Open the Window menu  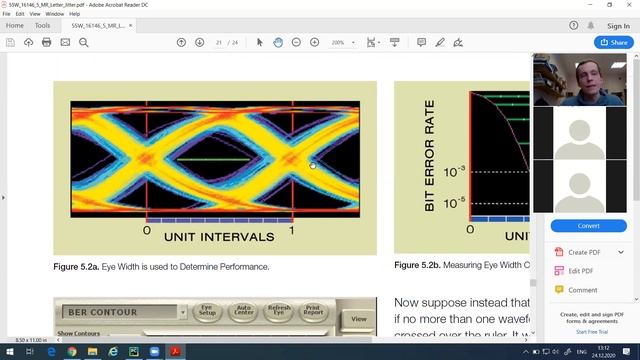click(x=55, y=14)
